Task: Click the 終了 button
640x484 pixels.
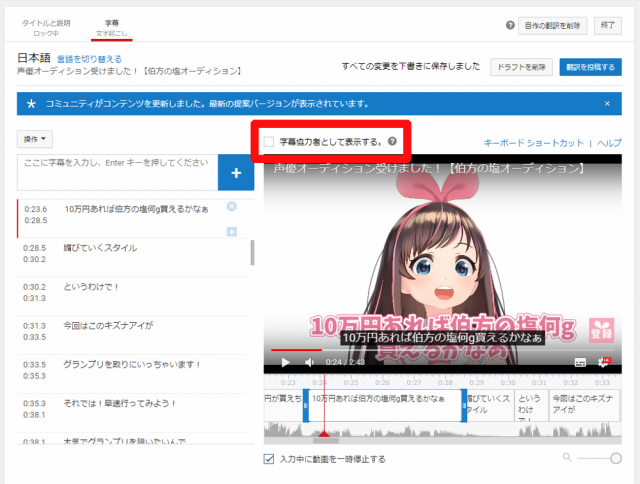Action: click(x=608, y=25)
